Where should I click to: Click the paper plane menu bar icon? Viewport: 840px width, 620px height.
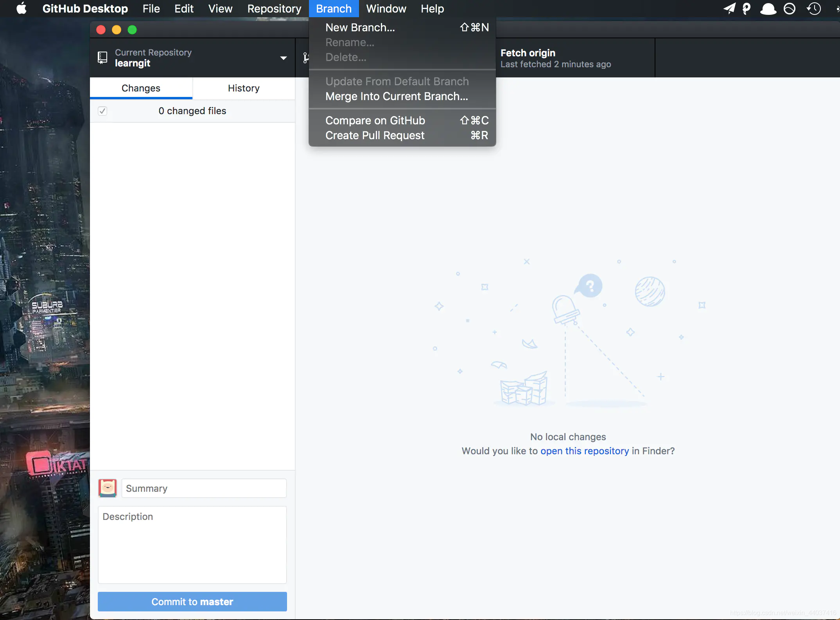pos(729,8)
